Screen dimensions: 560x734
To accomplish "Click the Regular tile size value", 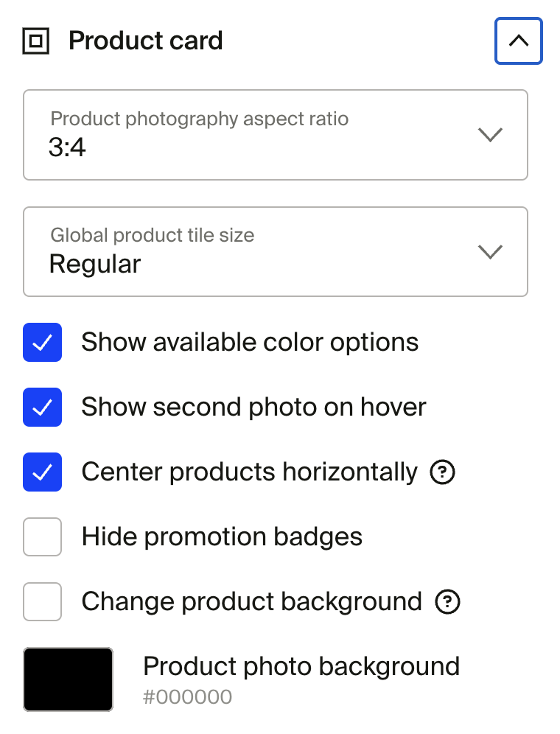I will pyautogui.click(x=95, y=264).
